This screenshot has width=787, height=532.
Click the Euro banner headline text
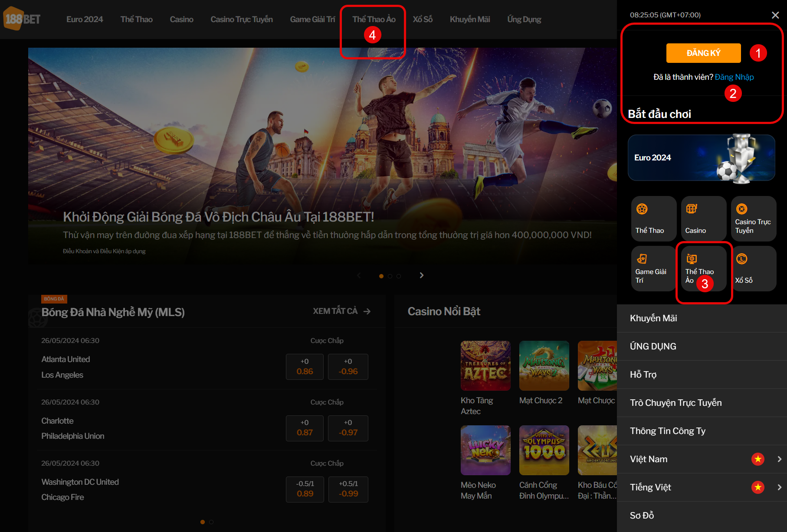(x=218, y=217)
